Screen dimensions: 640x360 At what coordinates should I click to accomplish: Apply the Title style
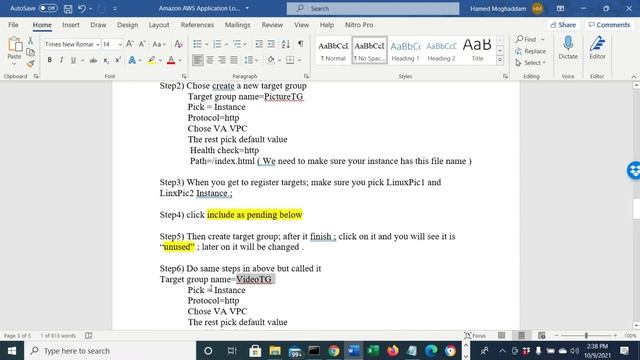pyautogui.click(x=477, y=51)
